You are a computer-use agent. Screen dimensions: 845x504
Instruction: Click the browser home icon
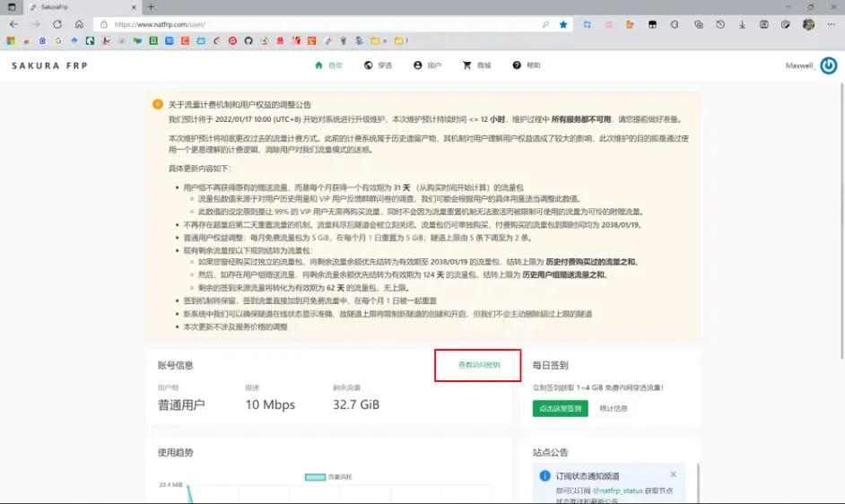(80, 24)
